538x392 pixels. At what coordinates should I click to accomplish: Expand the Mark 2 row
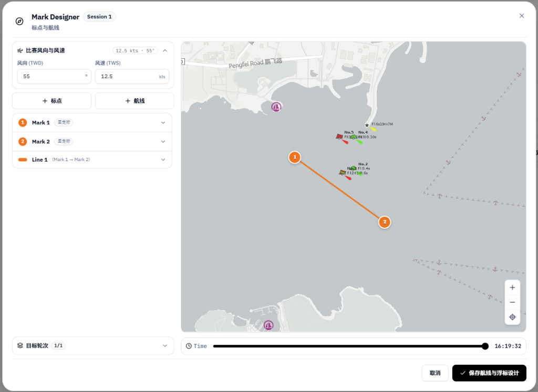[x=163, y=142]
